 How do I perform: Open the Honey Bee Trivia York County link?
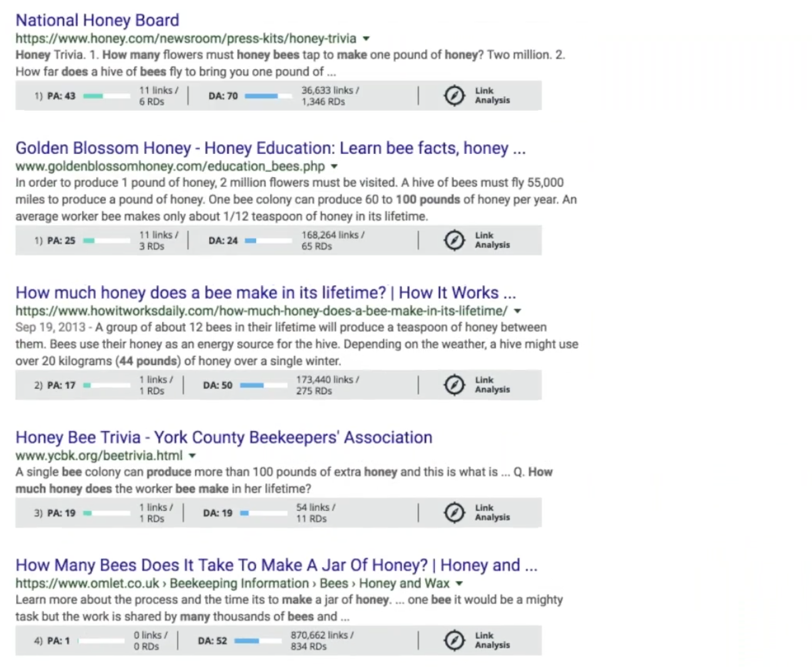(223, 437)
